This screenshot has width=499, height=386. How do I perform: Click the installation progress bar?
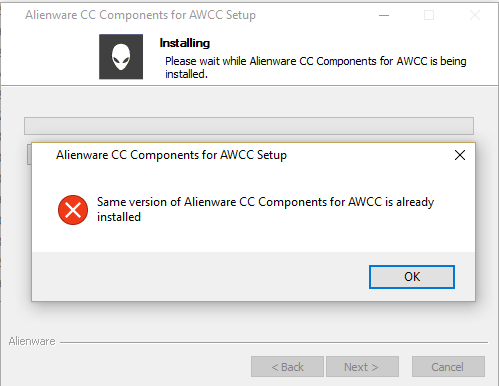(249, 126)
